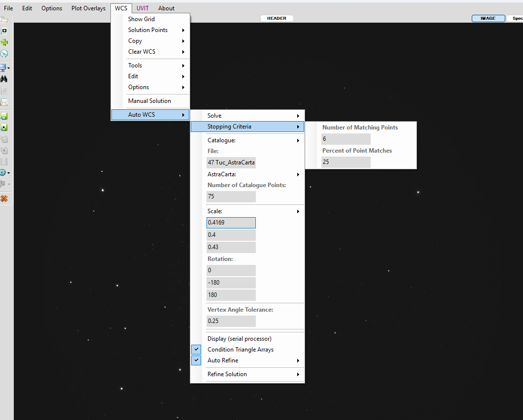Image resolution: width=523 pixels, height=420 pixels.
Task: Click the envelope icon in left toolbar
Action: click(x=4, y=103)
